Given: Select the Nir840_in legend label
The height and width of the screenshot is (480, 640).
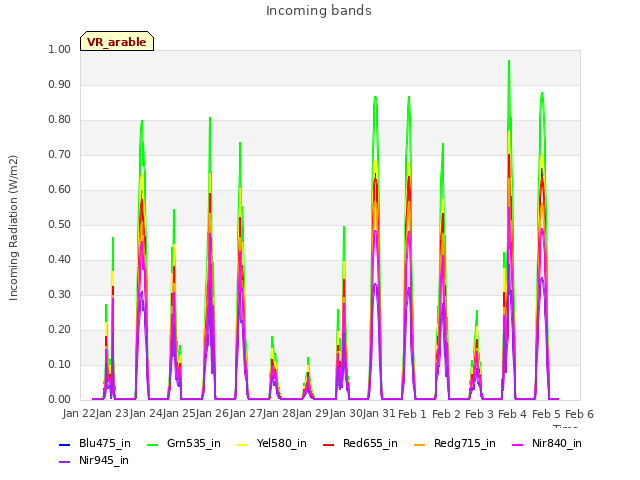Looking at the screenshot, I should pos(557,444).
